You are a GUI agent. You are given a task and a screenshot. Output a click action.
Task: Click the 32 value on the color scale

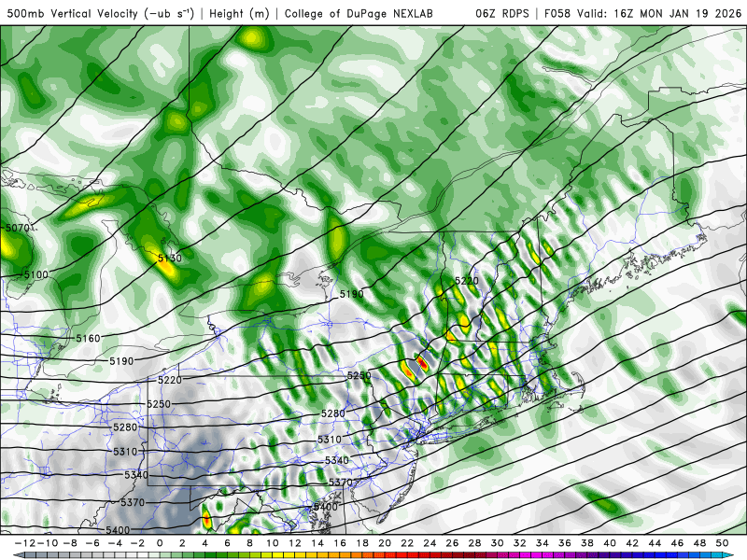520,543
